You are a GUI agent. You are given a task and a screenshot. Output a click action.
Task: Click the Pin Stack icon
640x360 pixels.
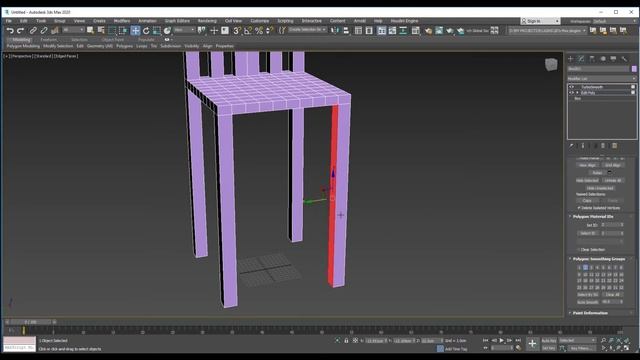pyautogui.click(x=571, y=146)
